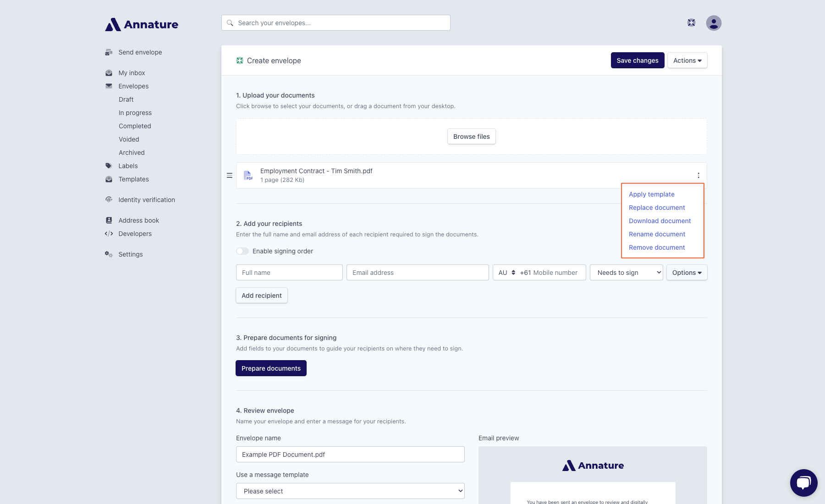Click the Annature logo in the header

(x=142, y=24)
